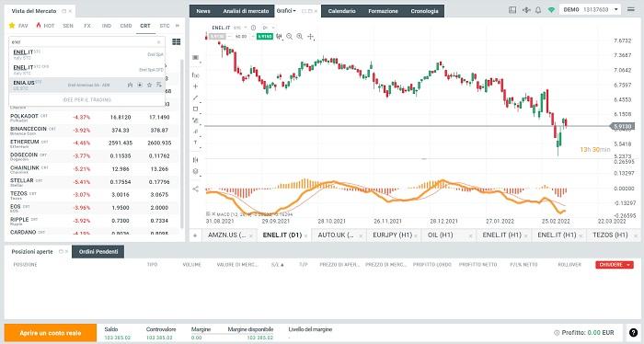Viewport: 644px width, 344px height.
Task: Open the help question mark icon
Action: point(633,333)
